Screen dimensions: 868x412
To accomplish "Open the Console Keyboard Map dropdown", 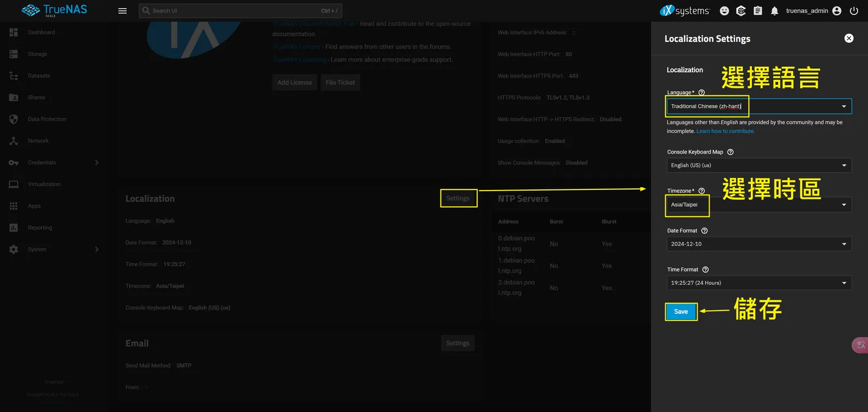I will pyautogui.click(x=759, y=166).
